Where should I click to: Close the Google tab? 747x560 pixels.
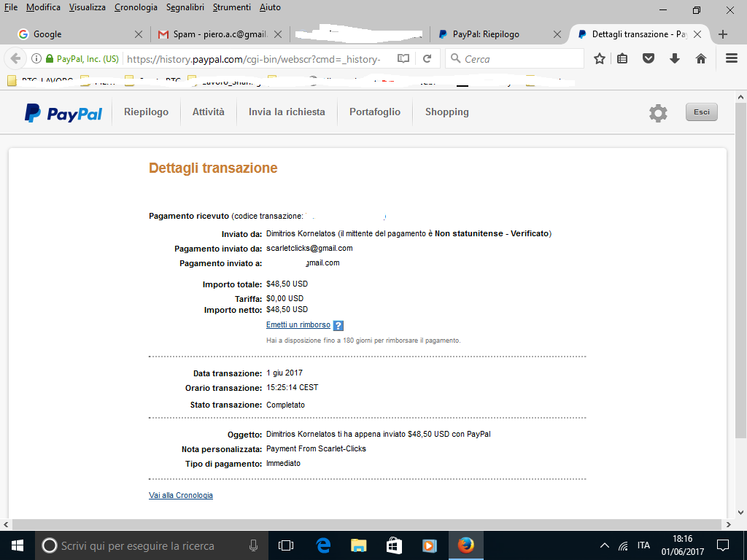click(x=138, y=34)
